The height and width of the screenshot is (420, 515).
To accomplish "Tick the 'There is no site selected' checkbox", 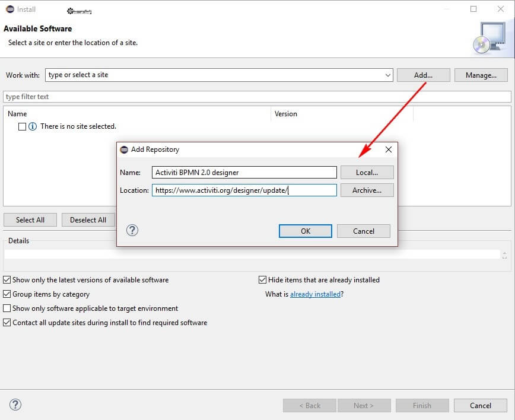I will (x=22, y=127).
